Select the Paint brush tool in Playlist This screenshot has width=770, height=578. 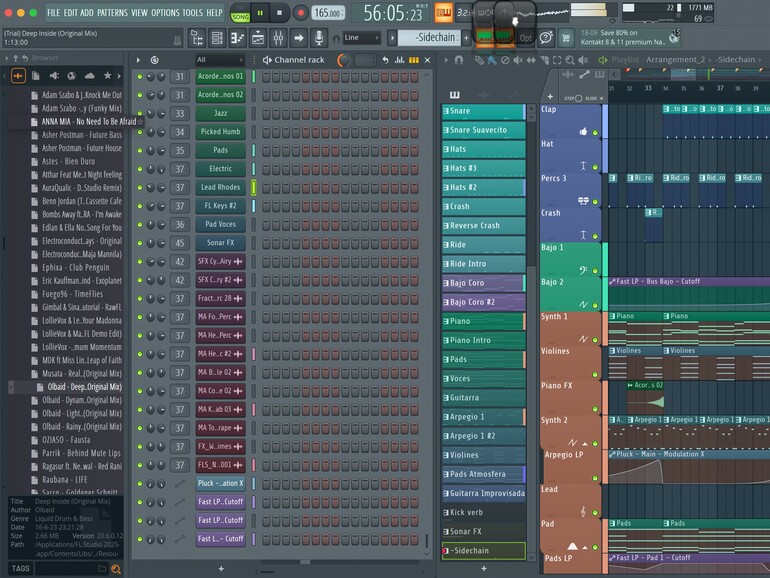pyautogui.click(x=492, y=60)
